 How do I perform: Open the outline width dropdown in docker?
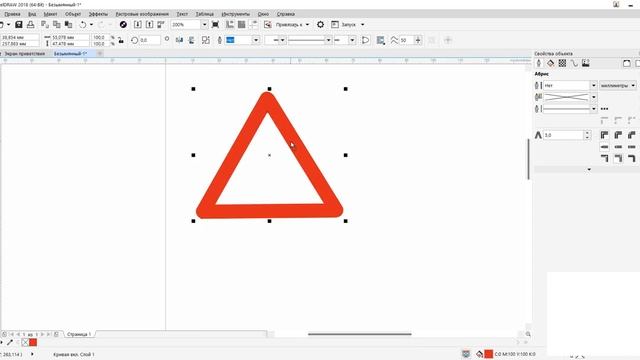coord(593,85)
